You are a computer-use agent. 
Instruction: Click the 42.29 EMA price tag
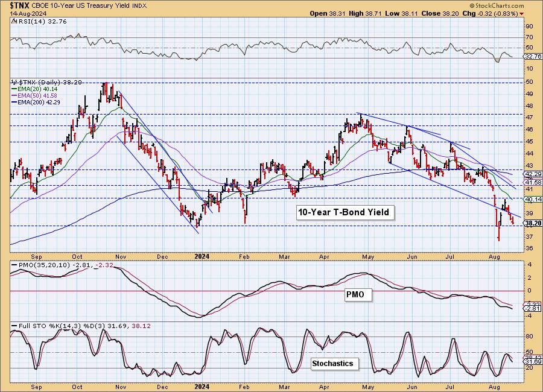533,174
